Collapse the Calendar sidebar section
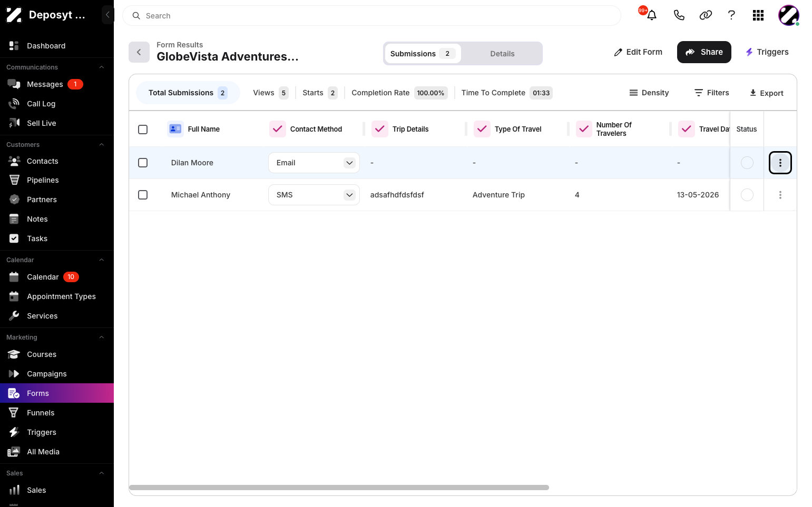812x507 pixels. [102, 260]
